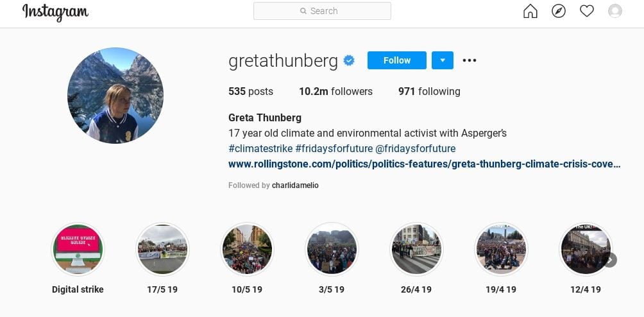Open the charlidamelio follower link
This screenshot has height=317, width=644.
(x=295, y=185)
